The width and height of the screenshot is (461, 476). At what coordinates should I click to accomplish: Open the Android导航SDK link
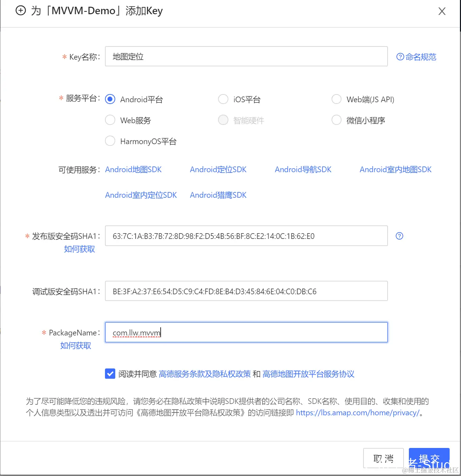[303, 169]
